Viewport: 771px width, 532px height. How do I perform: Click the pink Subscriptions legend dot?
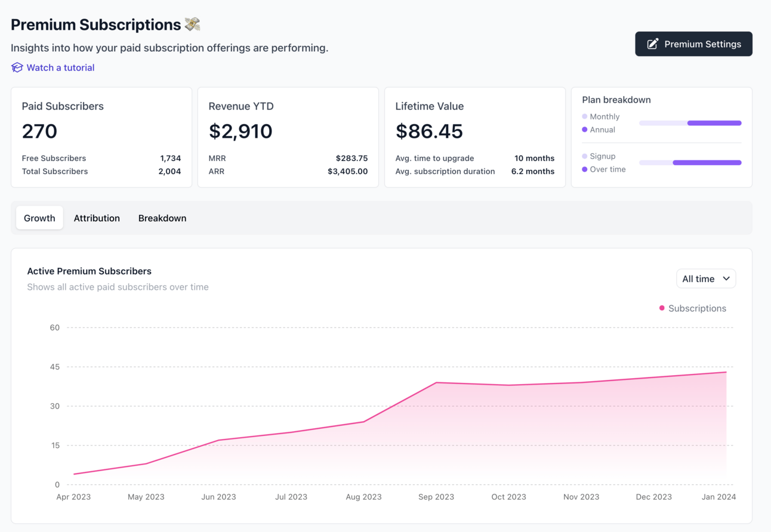point(662,308)
